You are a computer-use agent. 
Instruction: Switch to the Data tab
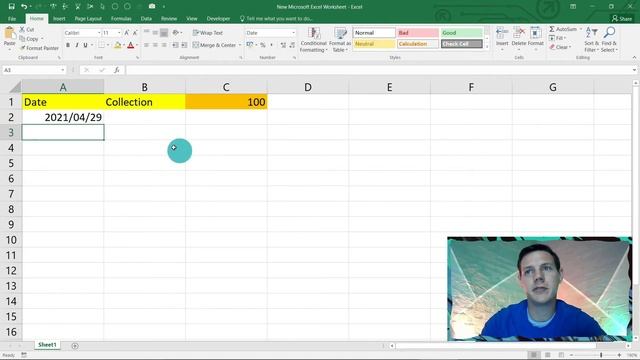(146, 19)
